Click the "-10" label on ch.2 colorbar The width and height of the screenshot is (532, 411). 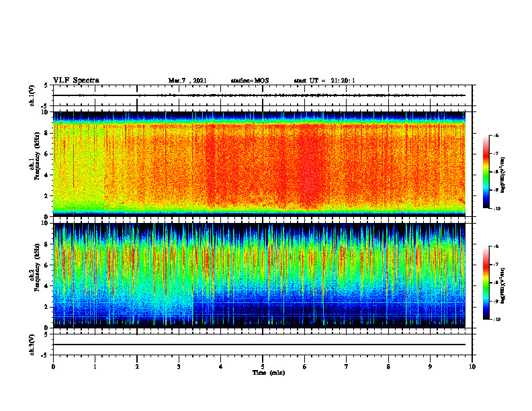pos(497,320)
